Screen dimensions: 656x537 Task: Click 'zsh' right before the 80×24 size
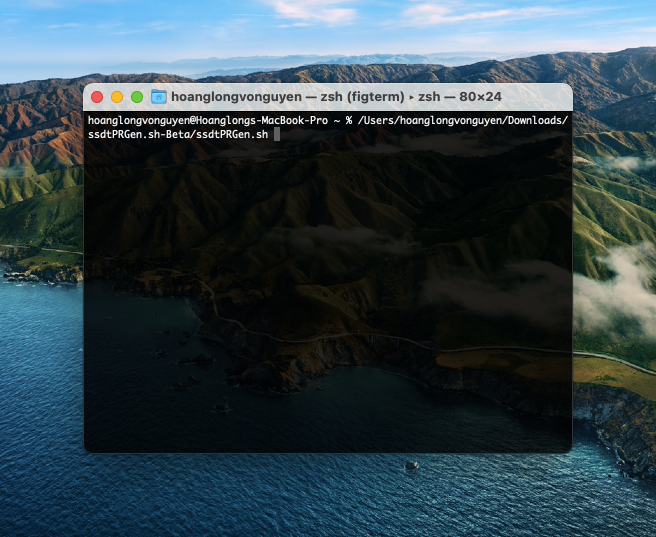(430, 97)
